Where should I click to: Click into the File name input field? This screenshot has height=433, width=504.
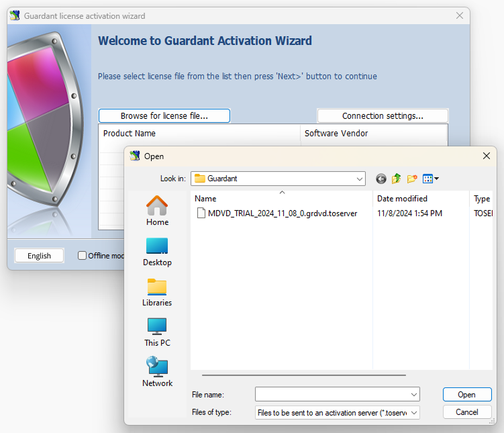(x=333, y=395)
